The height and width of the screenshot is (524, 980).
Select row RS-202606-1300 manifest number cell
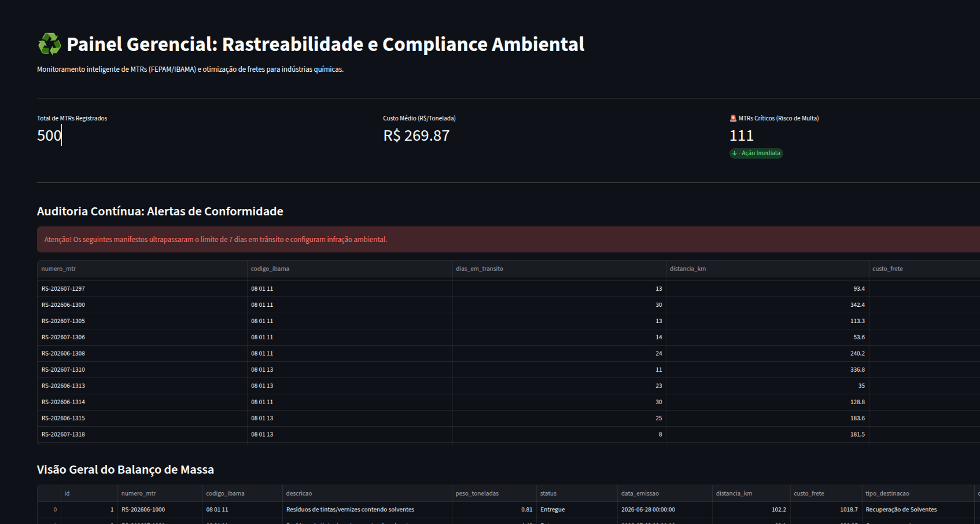[142, 305]
